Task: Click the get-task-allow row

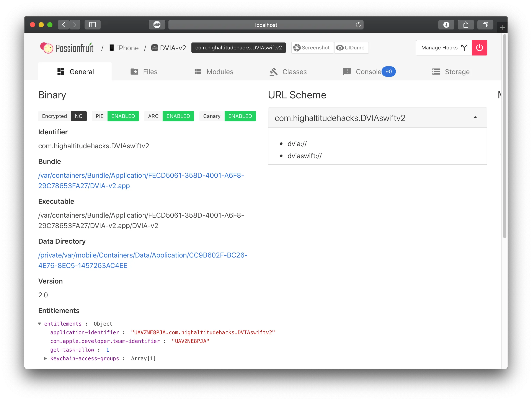Action: [80, 350]
